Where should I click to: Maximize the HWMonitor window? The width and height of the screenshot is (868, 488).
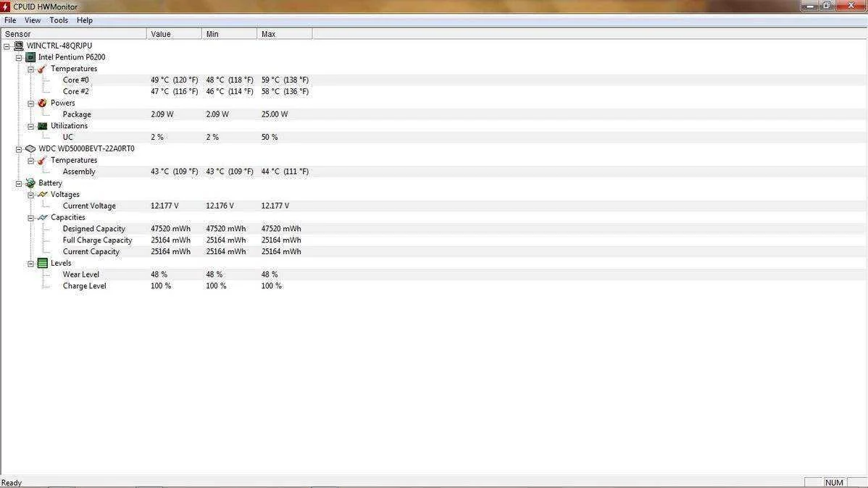827,6
